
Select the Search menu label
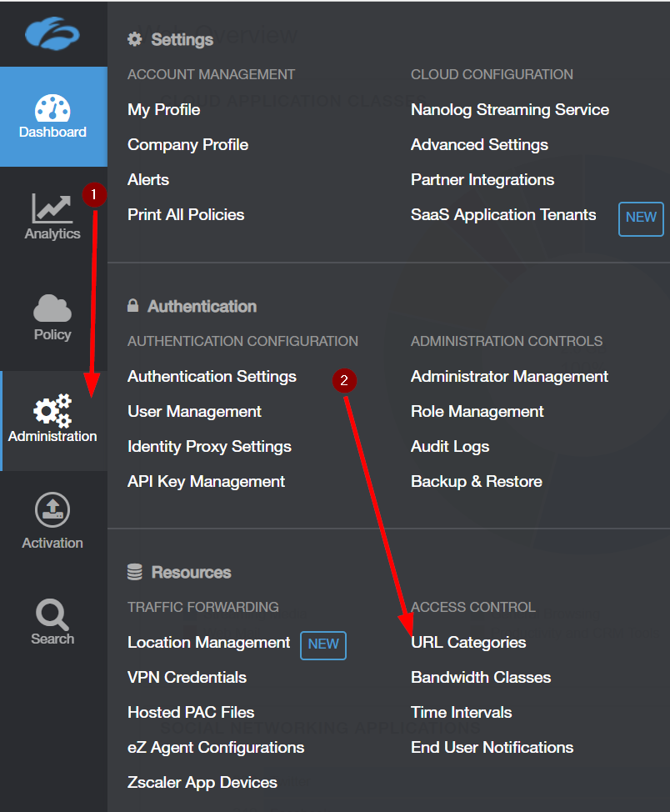click(x=52, y=639)
